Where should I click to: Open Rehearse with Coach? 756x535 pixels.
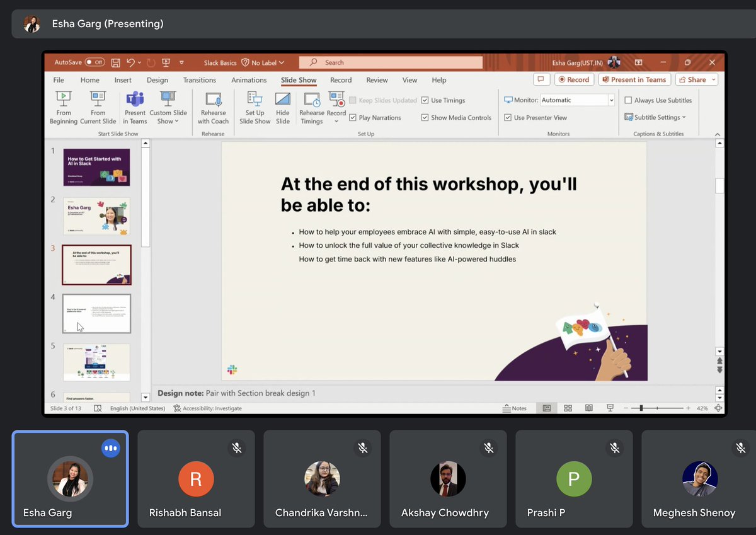pos(213,108)
